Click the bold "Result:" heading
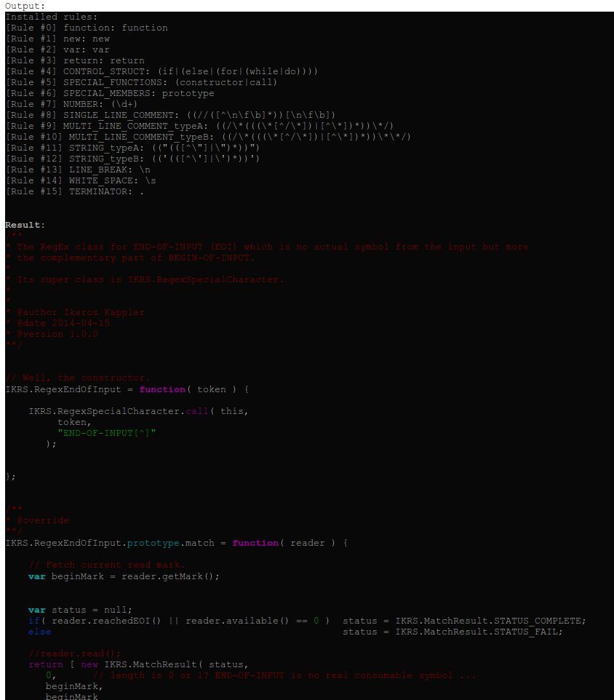This screenshot has height=700, width=614. pyautogui.click(x=25, y=225)
